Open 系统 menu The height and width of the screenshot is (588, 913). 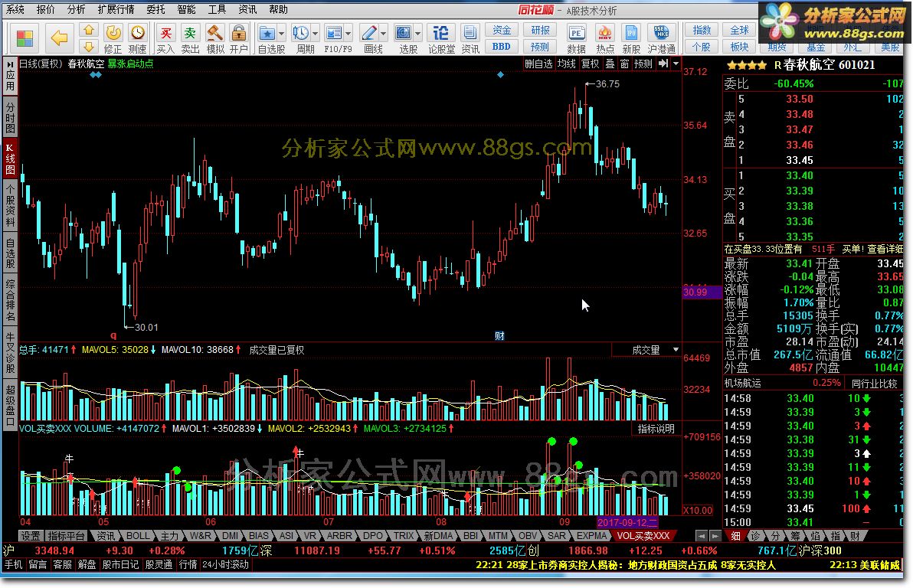pos(15,9)
